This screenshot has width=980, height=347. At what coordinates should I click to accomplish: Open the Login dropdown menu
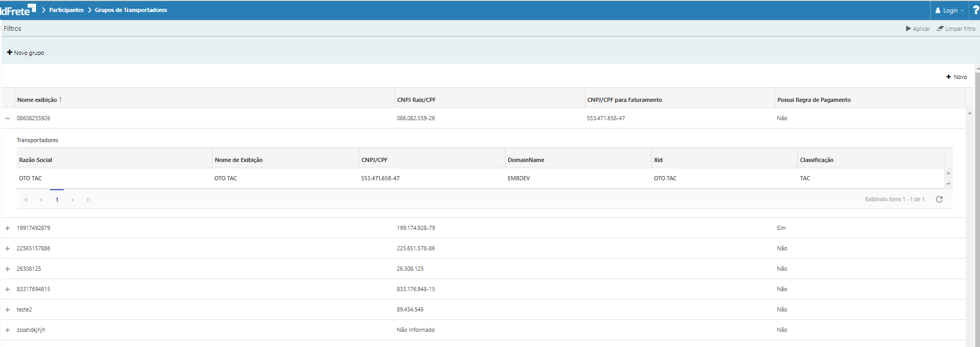(x=949, y=10)
